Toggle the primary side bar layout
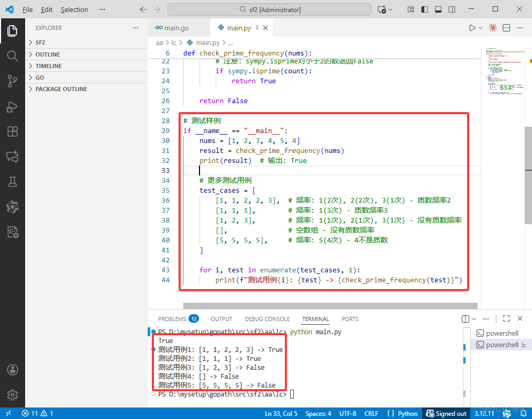The width and height of the screenshot is (532, 419). pos(424,9)
